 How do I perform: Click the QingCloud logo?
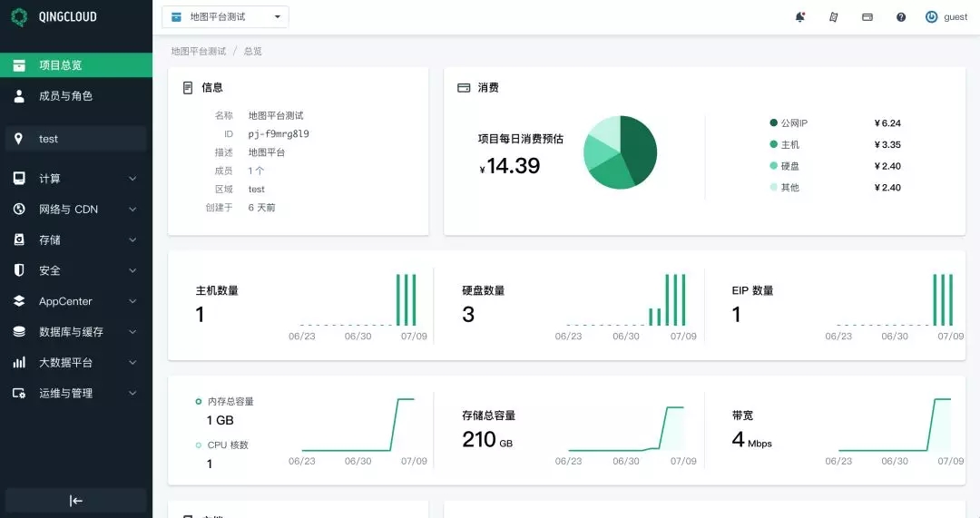tap(53, 16)
